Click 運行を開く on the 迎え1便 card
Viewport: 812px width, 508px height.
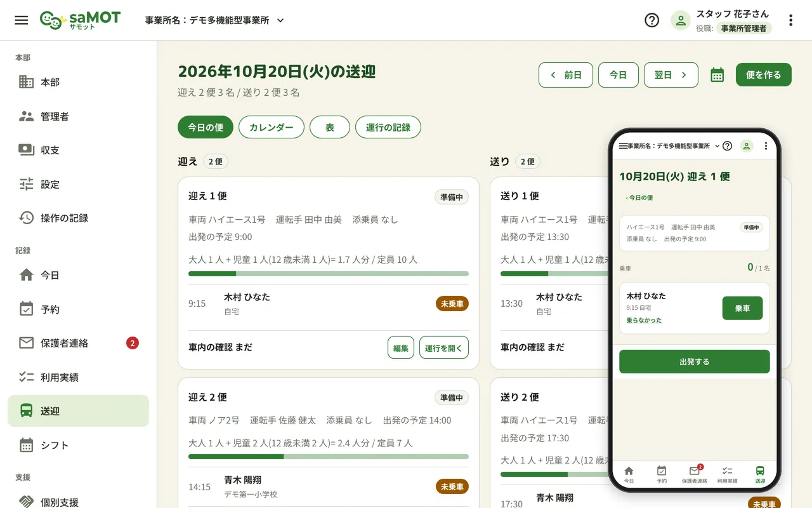444,347
